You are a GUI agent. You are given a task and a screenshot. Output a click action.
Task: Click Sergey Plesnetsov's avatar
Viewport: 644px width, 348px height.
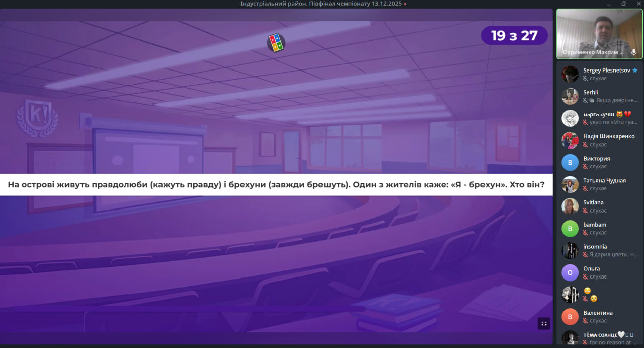570,74
